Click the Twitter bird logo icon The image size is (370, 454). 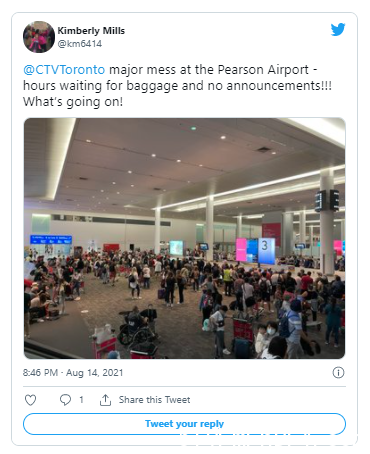coord(338,29)
